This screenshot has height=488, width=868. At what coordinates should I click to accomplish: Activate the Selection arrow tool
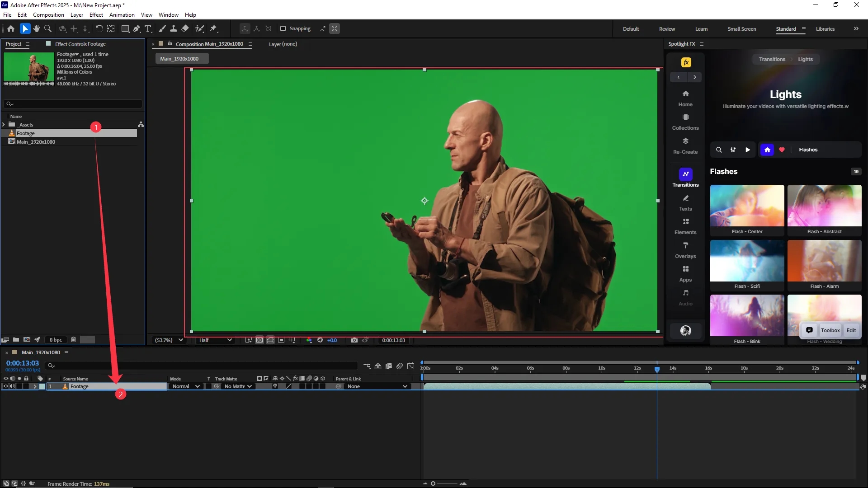click(25, 28)
